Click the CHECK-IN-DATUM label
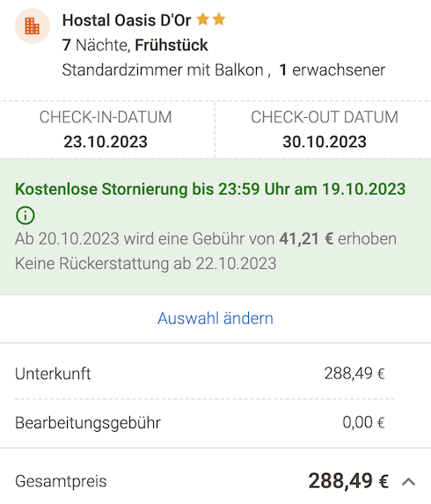 (x=106, y=117)
